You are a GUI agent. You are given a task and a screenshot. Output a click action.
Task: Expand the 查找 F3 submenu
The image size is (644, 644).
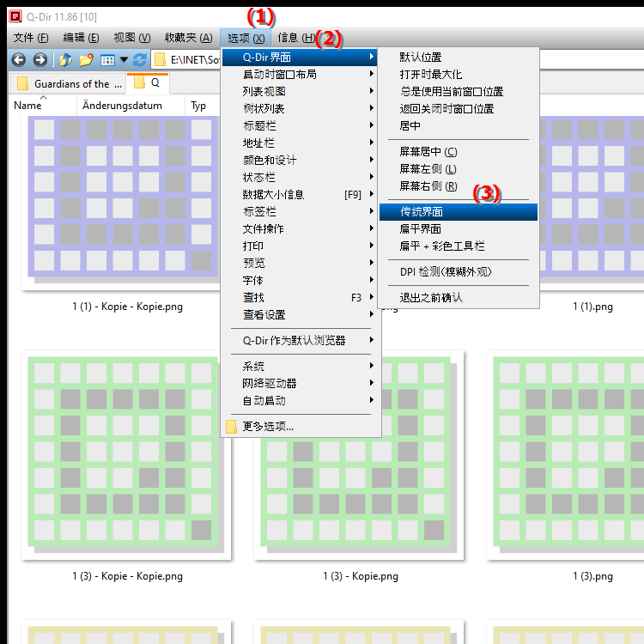click(x=299, y=297)
